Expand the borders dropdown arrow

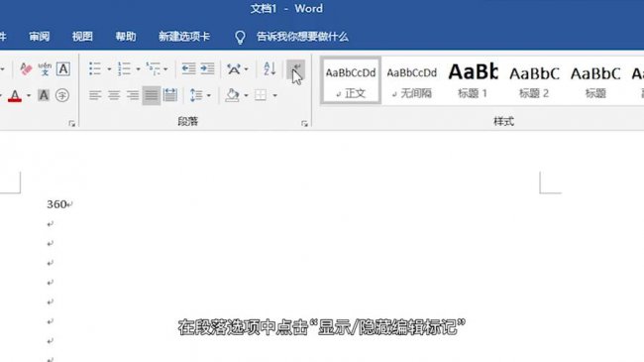pyautogui.click(x=274, y=96)
